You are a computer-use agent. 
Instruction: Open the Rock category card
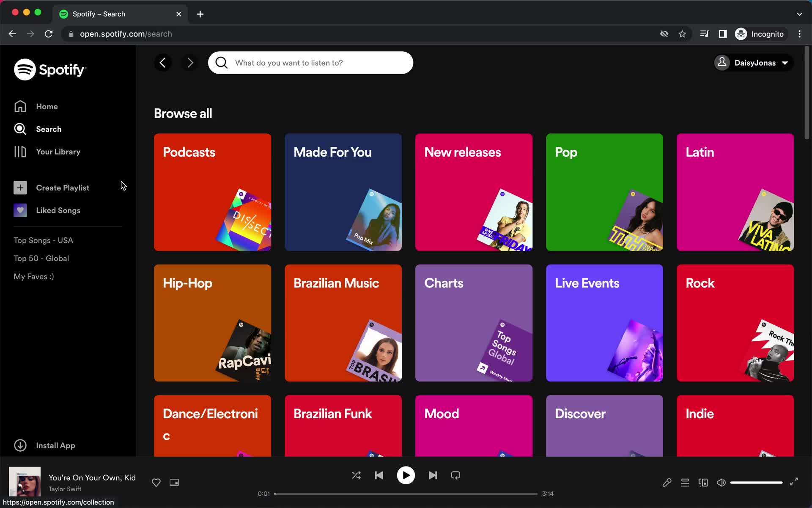click(735, 323)
